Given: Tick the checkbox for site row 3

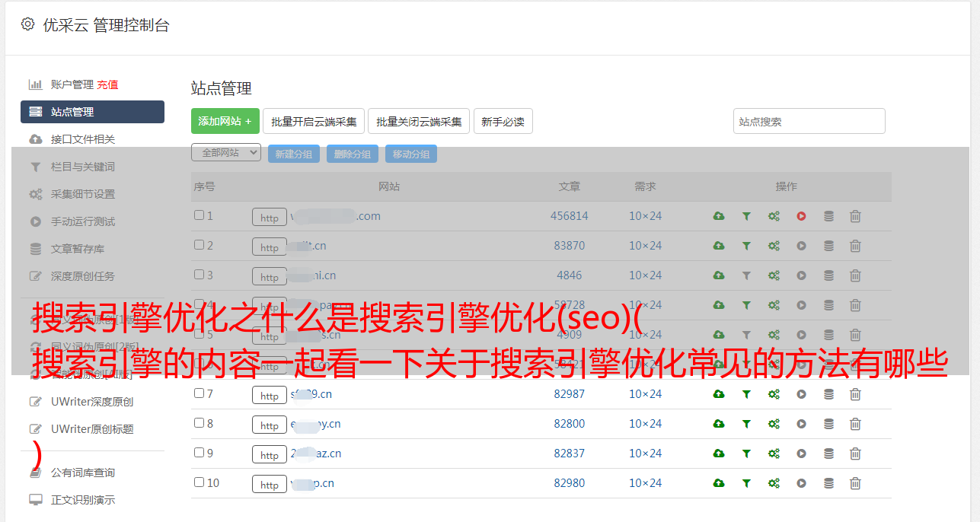Looking at the screenshot, I should [x=199, y=275].
